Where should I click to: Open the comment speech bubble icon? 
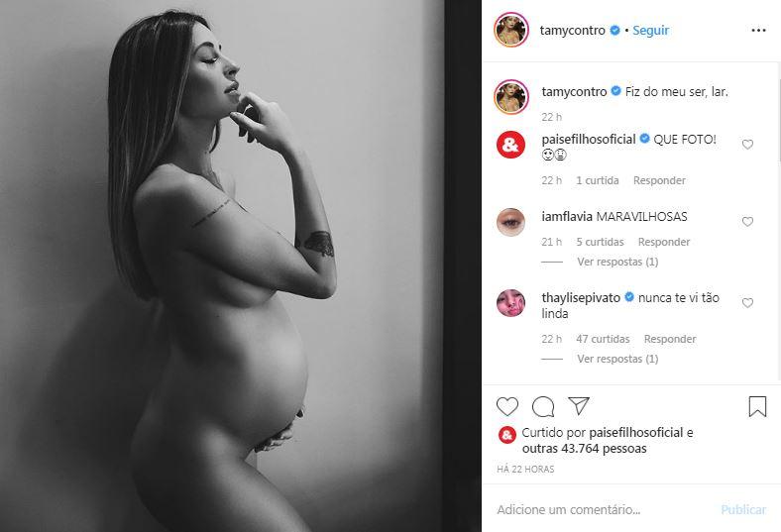click(543, 406)
